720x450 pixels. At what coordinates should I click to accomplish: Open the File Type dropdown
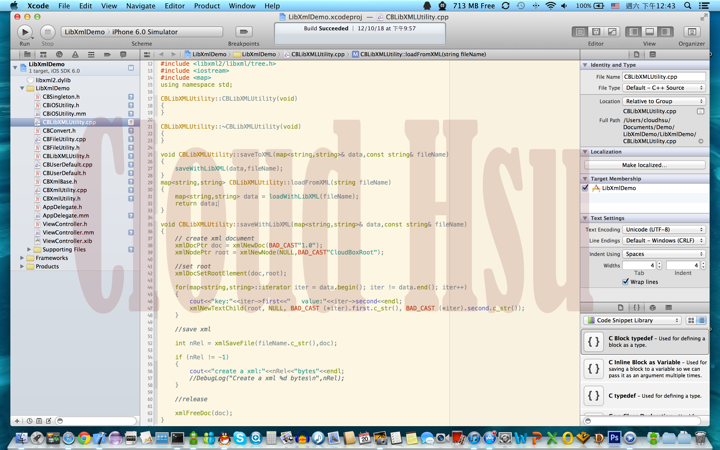pyautogui.click(x=664, y=88)
